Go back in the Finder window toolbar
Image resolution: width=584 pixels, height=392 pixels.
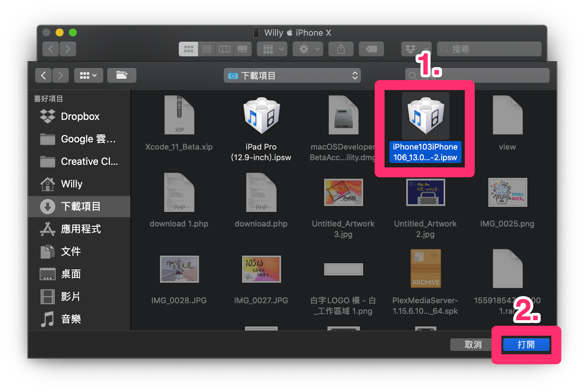coord(51,49)
